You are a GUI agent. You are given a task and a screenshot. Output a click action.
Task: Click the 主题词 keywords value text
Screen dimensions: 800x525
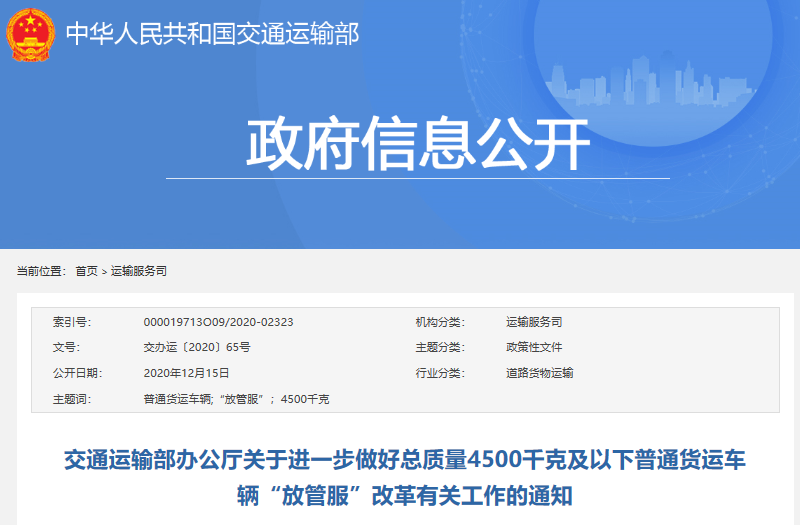[x=236, y=399]
